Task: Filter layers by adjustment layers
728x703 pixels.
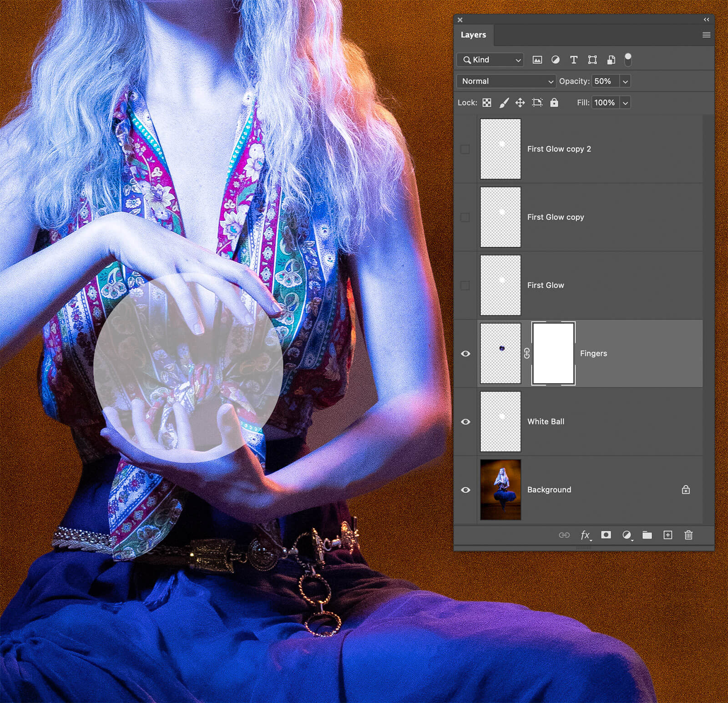Action: (x=556, y=60)
